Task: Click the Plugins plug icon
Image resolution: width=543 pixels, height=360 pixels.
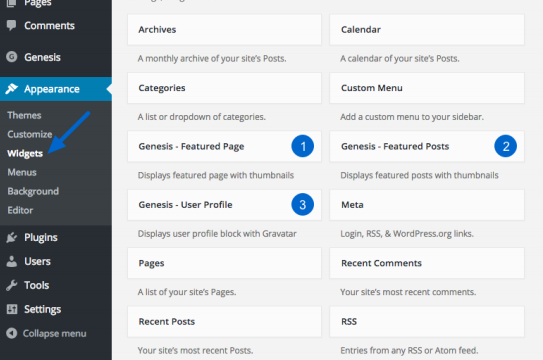Action: pos(11,237)
